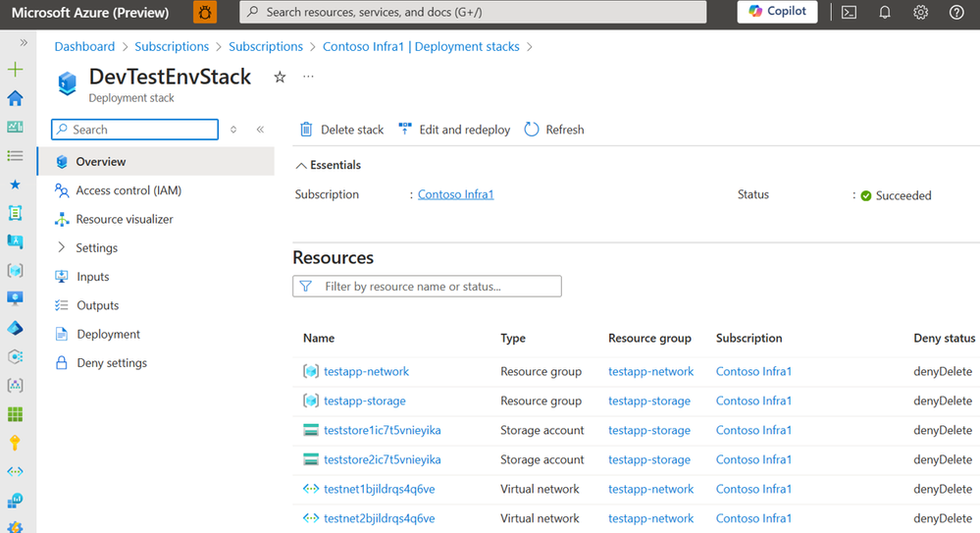Open Contoso Infra1 subscription in the testnet2 row

click(x=753, y=518)
